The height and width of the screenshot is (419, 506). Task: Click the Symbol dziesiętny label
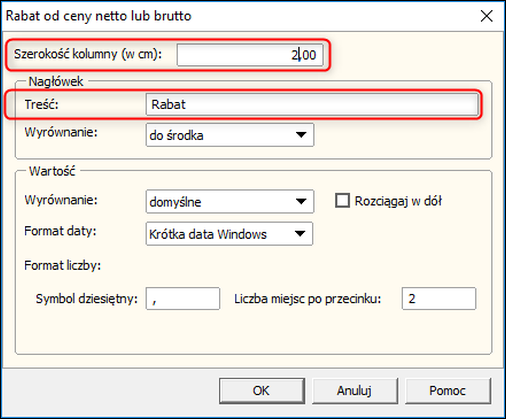coord(87,299)
